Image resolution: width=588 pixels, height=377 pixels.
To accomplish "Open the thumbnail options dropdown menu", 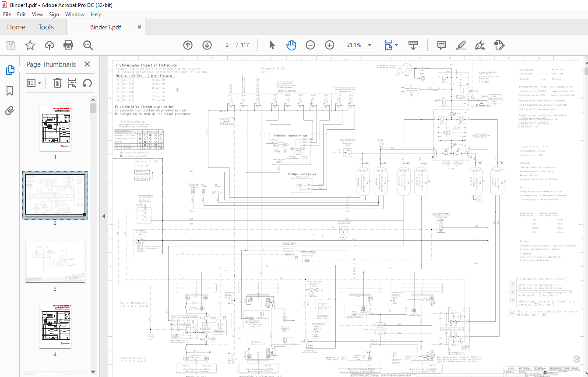I will (34, 83).
